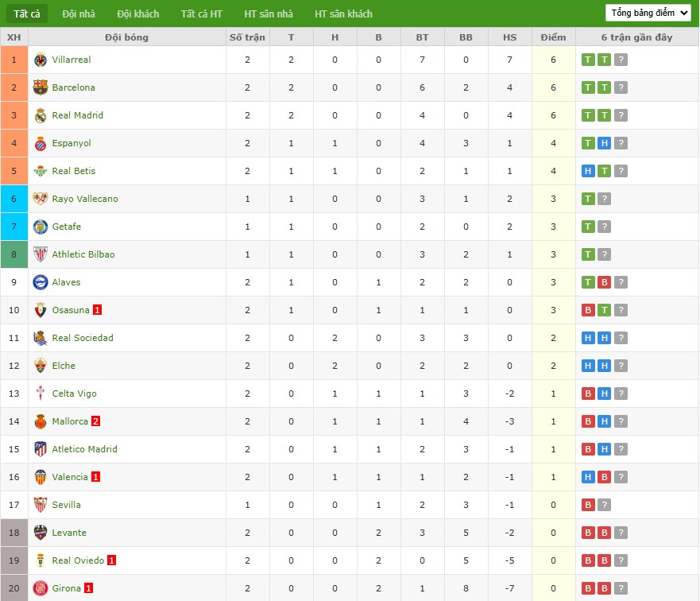Open the HT sân nhà tab
The height and width of the screenshot is (601, 700).
point(269,14)
